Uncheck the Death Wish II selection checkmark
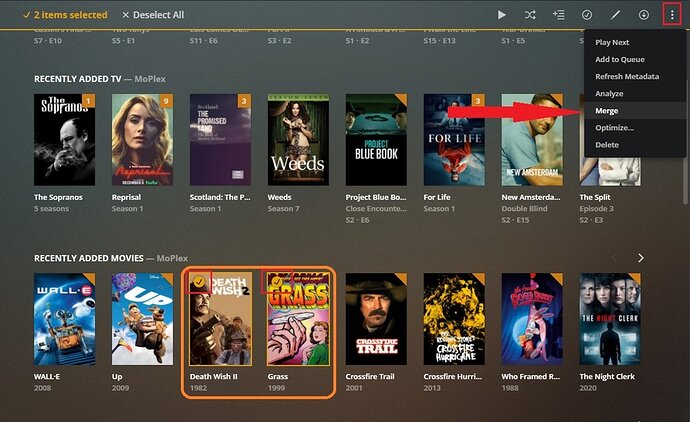The height and width of the screenshot is (422, 690). (199, 282)
